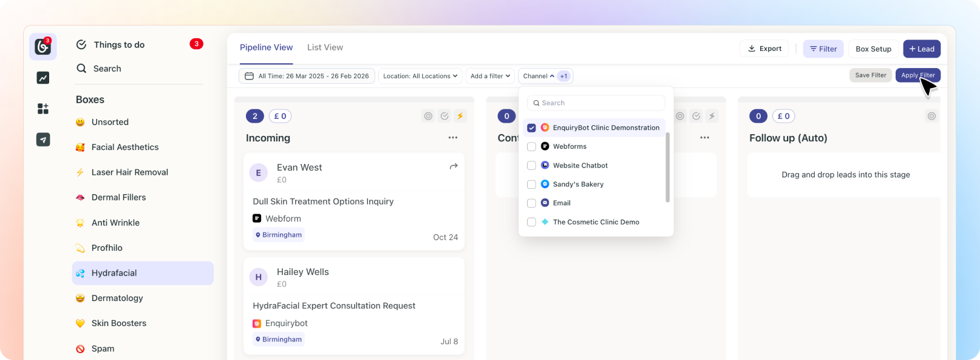This screenshot has width=980, height=360.
Task: Click 'Dull Skin Treatment Options Inquiry' text
Action: point(323,202)
